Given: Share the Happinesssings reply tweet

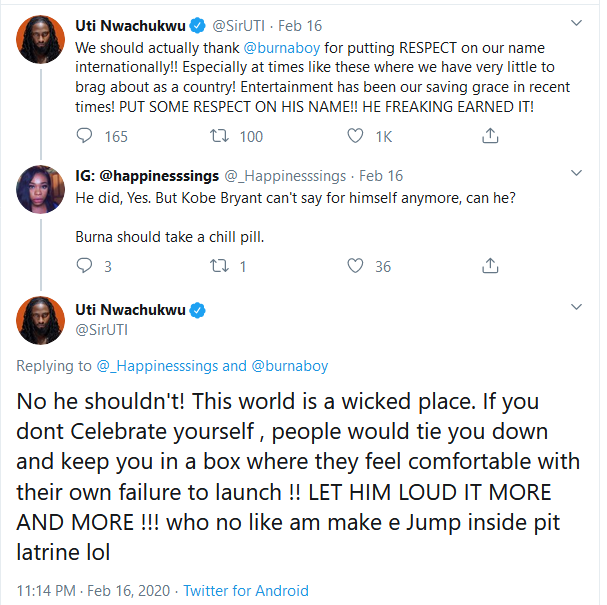Looking at the screenshot, I should (x=490, y=266).
